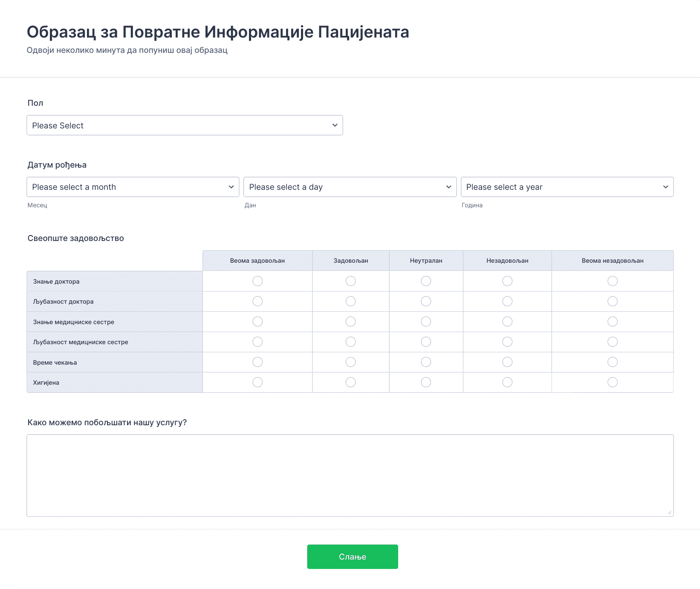
Task: Click the Свеопште задовољство label
Action: [76, 238]
